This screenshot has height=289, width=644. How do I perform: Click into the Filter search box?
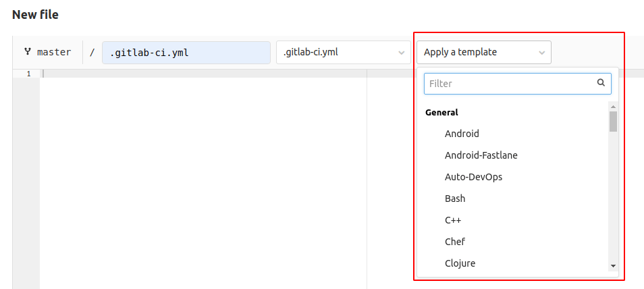[x=510, y=84]
